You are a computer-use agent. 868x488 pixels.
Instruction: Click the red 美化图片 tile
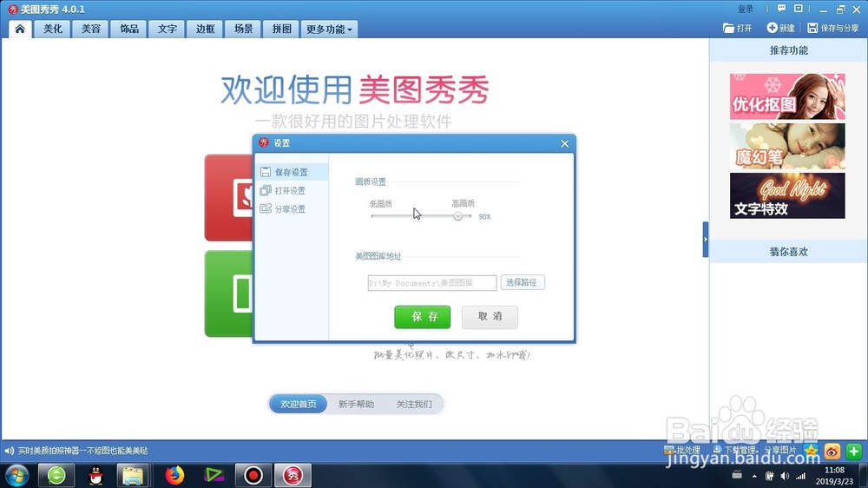tap(229, 198)
